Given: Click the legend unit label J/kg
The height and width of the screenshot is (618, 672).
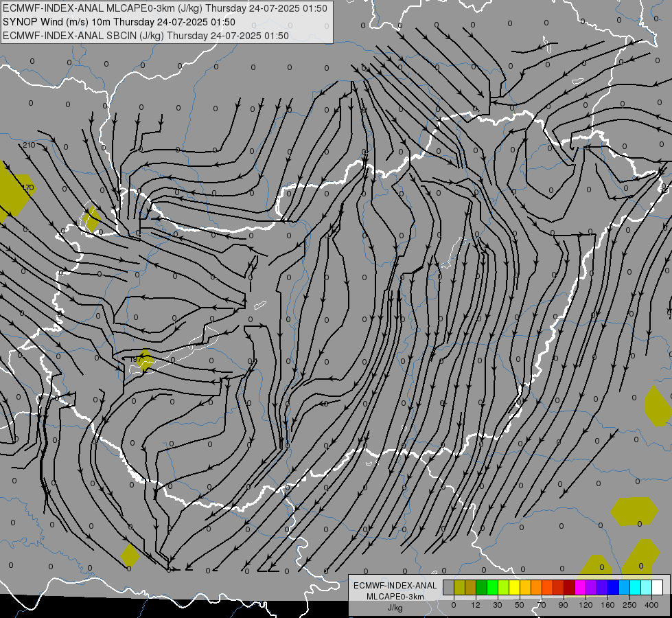Looking at the screenshot, I should pos(395,608).
